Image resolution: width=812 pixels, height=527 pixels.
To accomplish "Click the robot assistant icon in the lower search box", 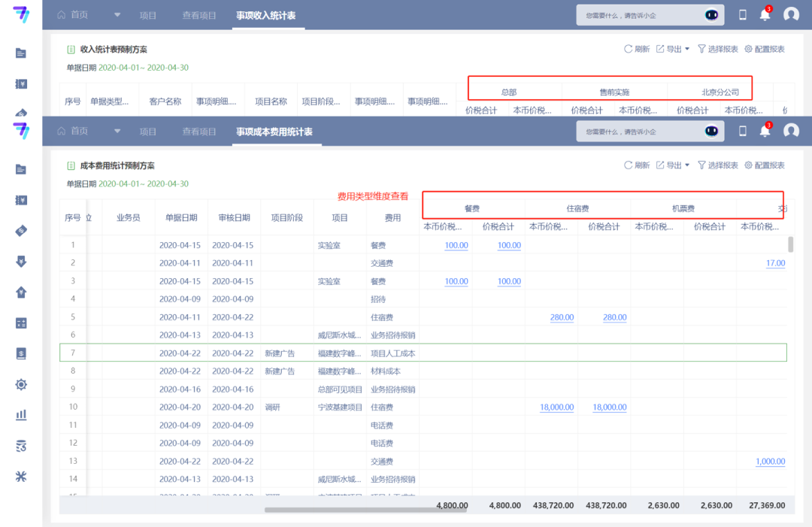I will [x=711, y=131].
